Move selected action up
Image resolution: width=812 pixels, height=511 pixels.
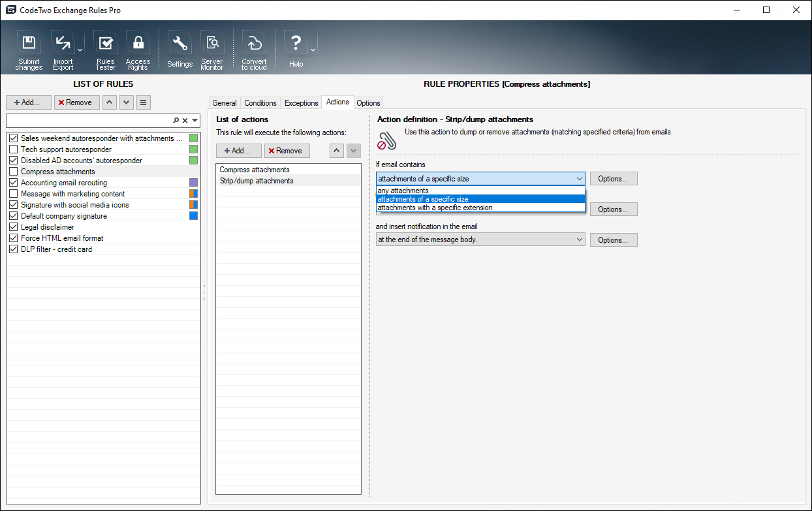pos(337,151)
